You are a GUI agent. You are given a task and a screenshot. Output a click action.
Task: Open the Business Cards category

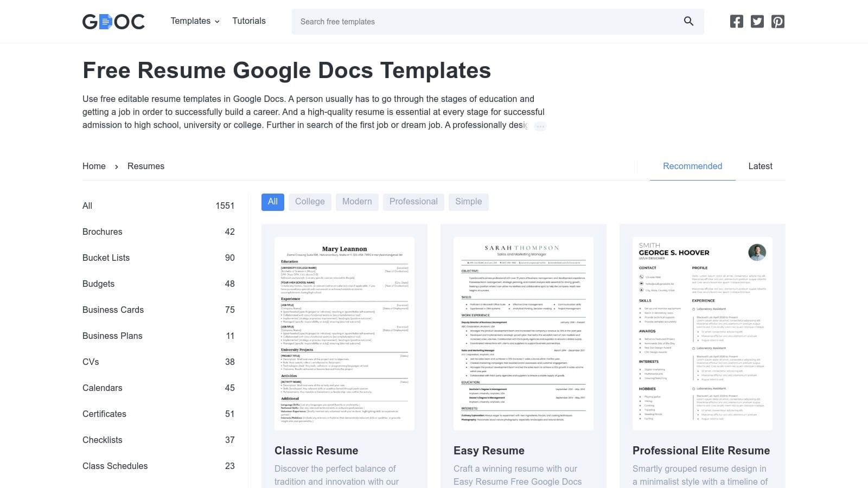113,310
